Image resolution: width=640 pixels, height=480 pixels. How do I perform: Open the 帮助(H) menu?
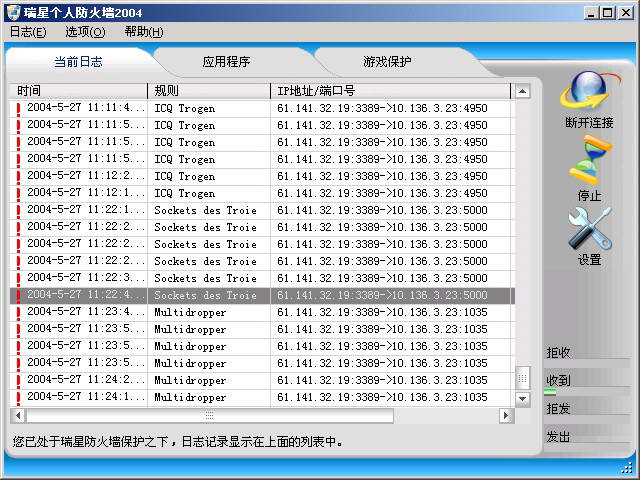pyautogui.click(x=144, y=32)
